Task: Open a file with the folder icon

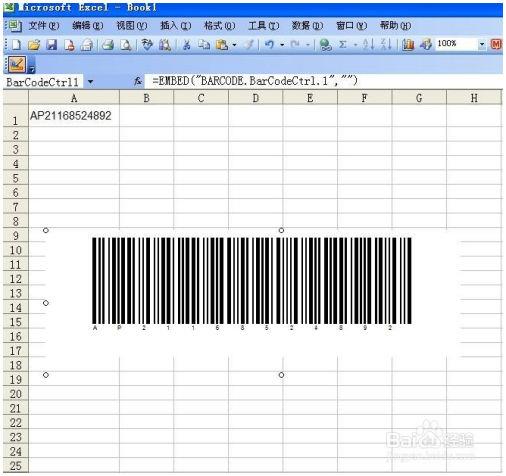Action: [x=34, y=44]
